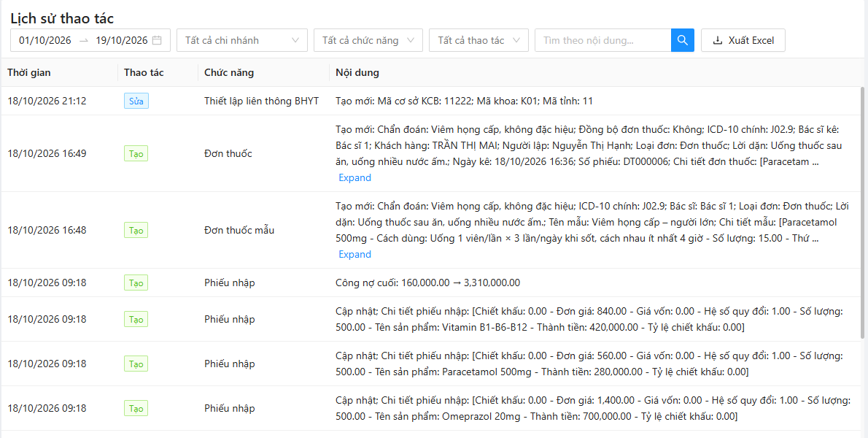This screenshot has height=438, width=868.
Task: Expand the Đơn thuốc row at 16:49
Action: click(354, 177)
